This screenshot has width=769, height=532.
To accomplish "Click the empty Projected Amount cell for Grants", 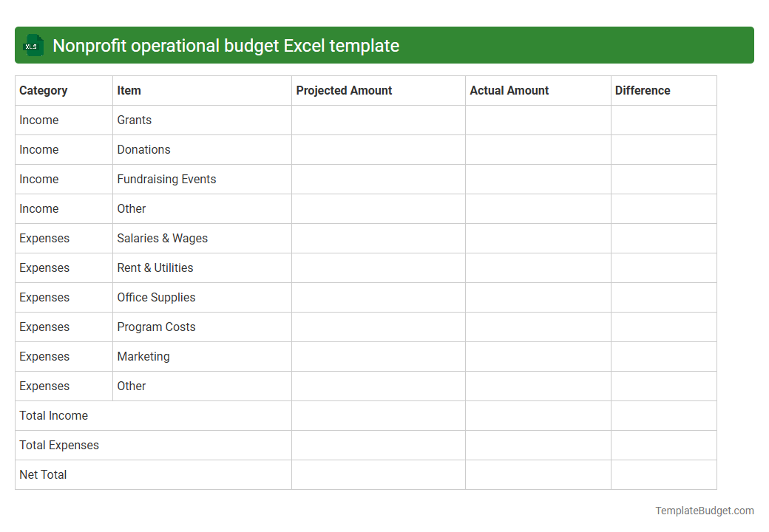I will coord(378,120).
